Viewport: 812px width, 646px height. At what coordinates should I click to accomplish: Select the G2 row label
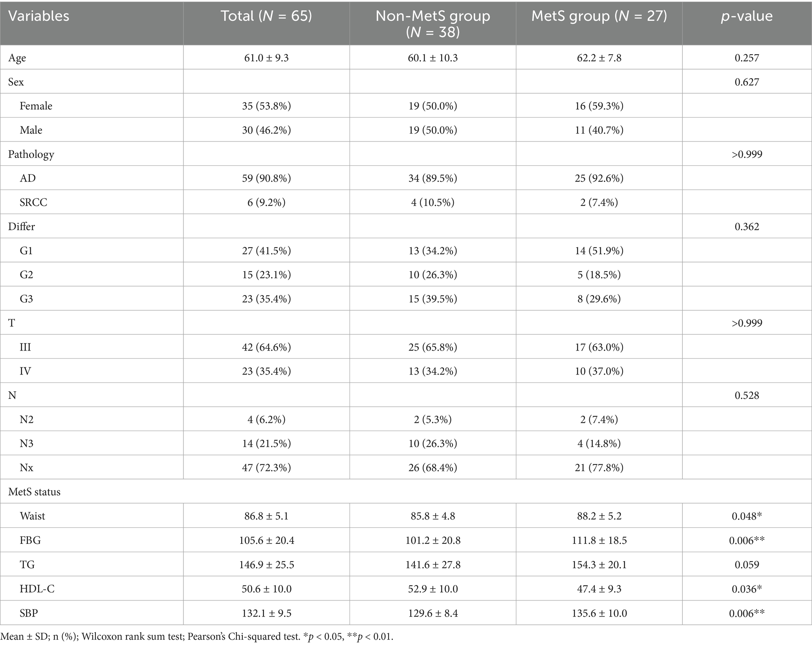point(26,275)
